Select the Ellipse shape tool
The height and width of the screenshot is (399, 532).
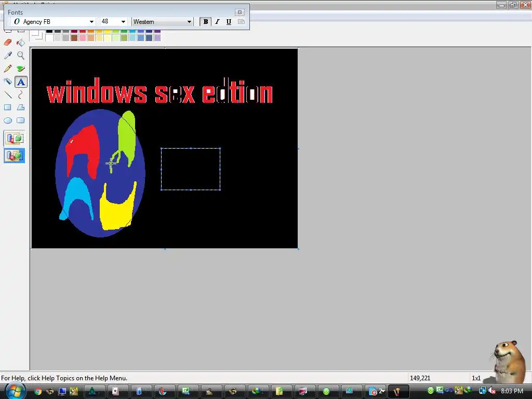[8, 121]
